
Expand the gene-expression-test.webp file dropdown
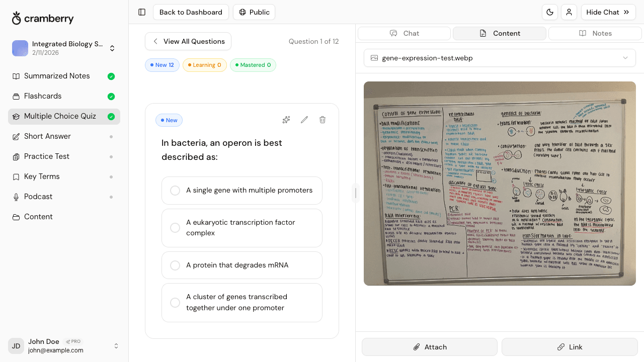tap(625, 58)
